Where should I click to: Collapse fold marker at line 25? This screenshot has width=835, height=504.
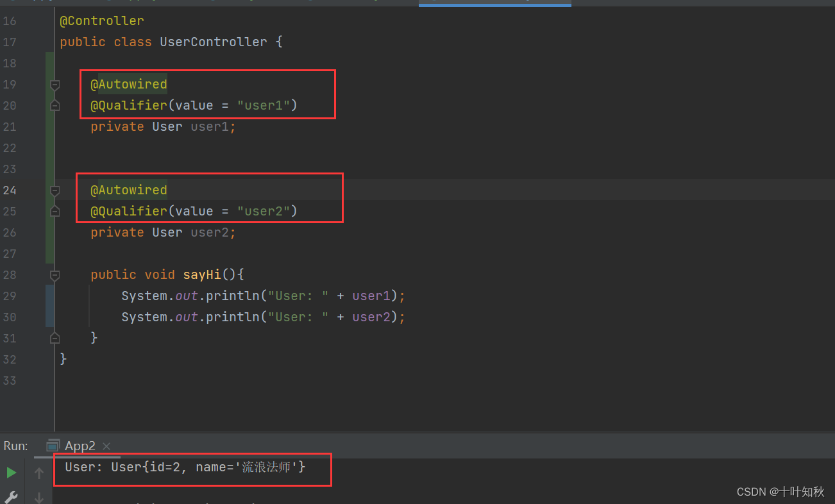coord(55,211)
